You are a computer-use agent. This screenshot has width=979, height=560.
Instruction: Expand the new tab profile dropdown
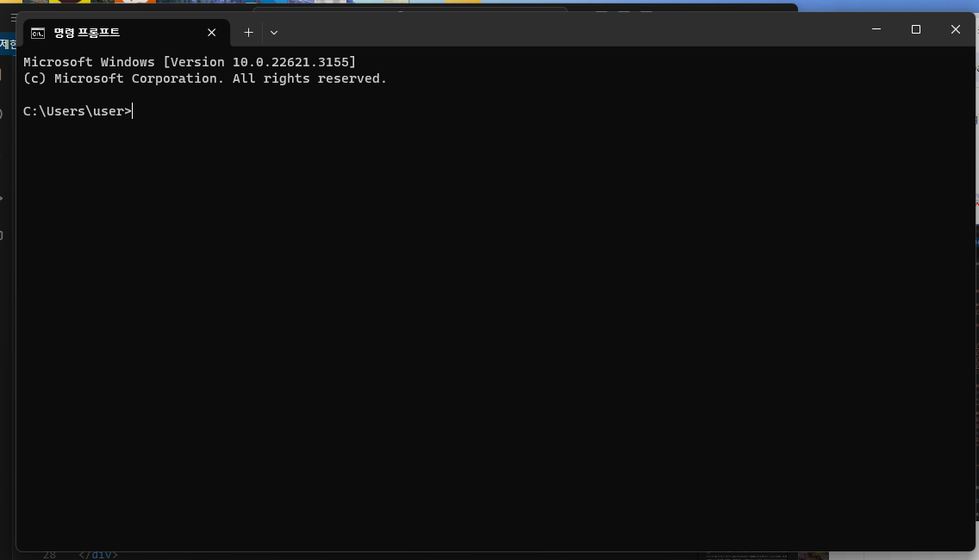tap(274, 33)
